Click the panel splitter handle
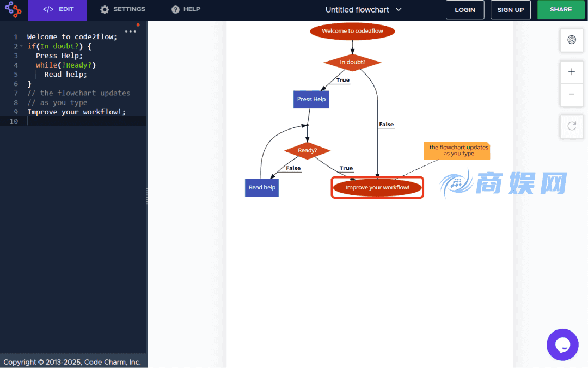The image size is (588, 368). 147,196
